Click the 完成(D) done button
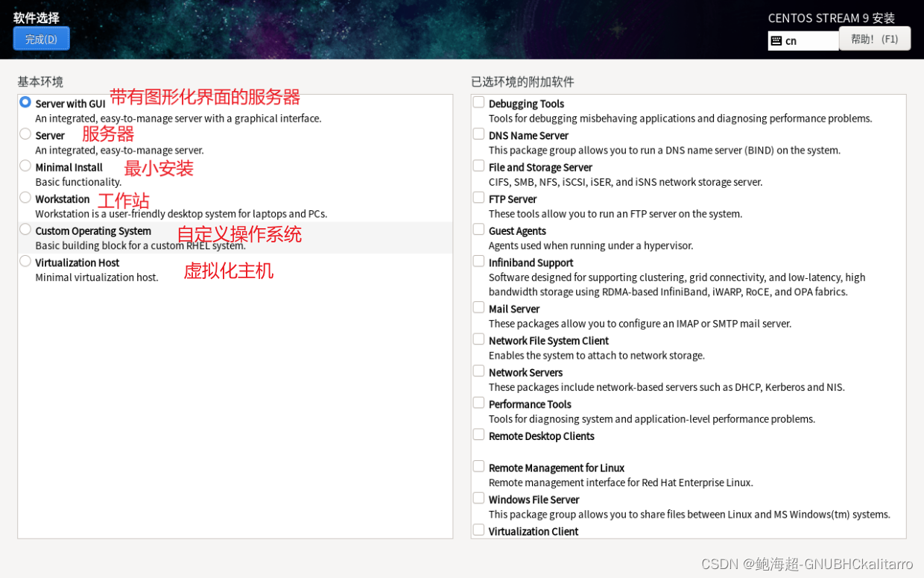This screenshot has width=924, height=578. click(41, 38)
